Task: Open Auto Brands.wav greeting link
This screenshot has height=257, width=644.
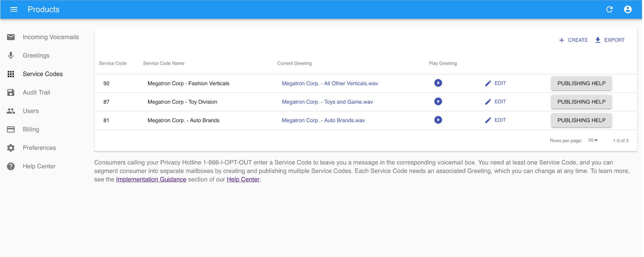Action: (324, 120)
